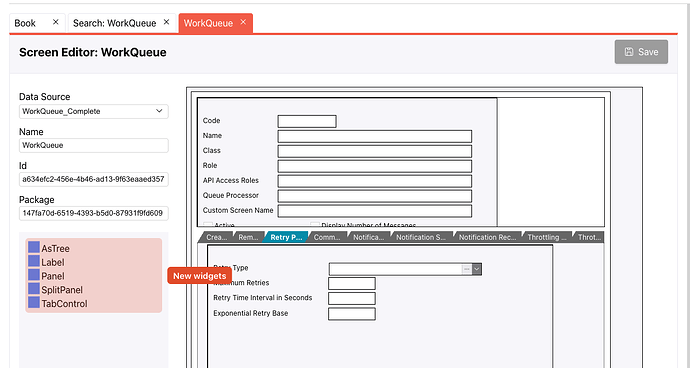Viewport: 690px width, 368px height.
Task: Click the Screen Editor: WorkQueue heading
Action: (x=93, y=52)
